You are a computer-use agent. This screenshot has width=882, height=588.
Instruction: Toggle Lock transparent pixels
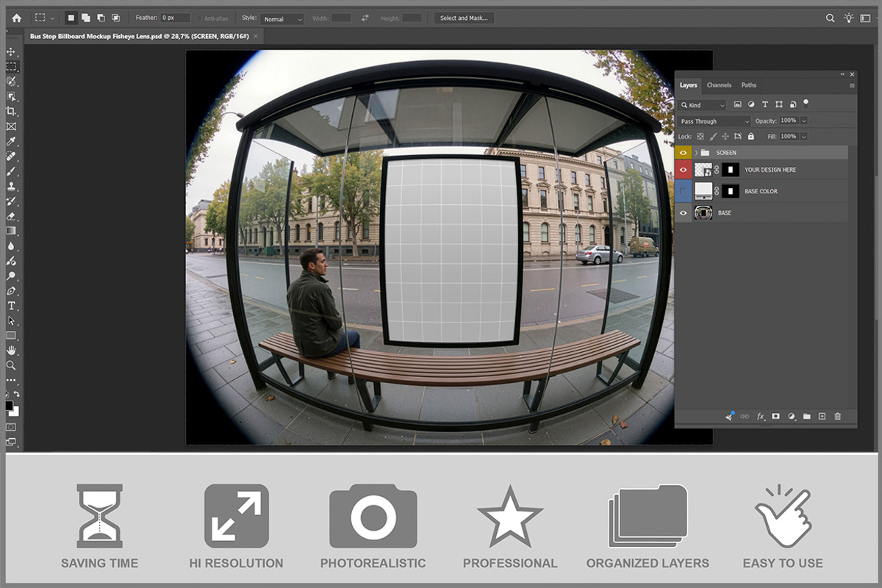(x=700, y=137)
